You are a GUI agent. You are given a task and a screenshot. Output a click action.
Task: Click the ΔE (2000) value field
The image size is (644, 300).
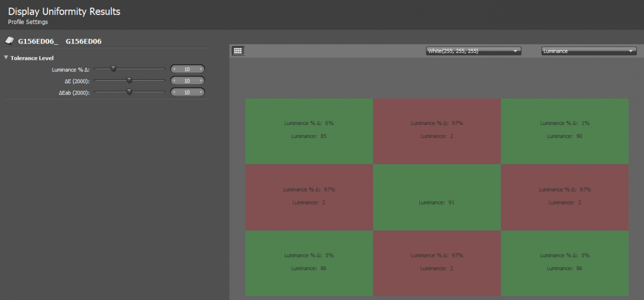(187, 80)
